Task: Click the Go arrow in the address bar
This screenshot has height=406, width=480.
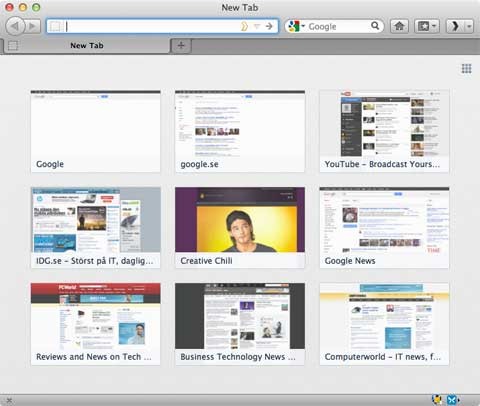Action: point(269,26)
